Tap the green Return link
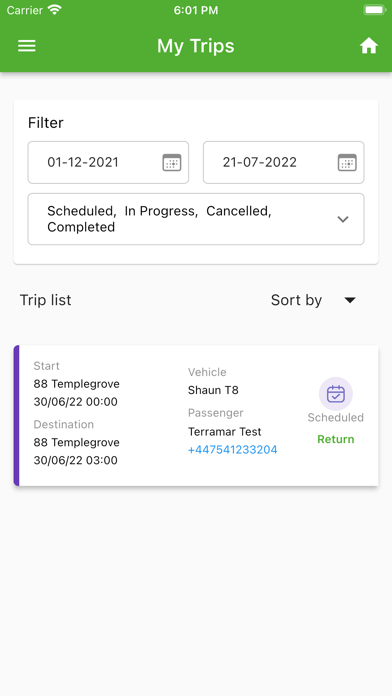The height and width of the screenshot is (696, 392). pyautogui.click(x=336, y=439)
